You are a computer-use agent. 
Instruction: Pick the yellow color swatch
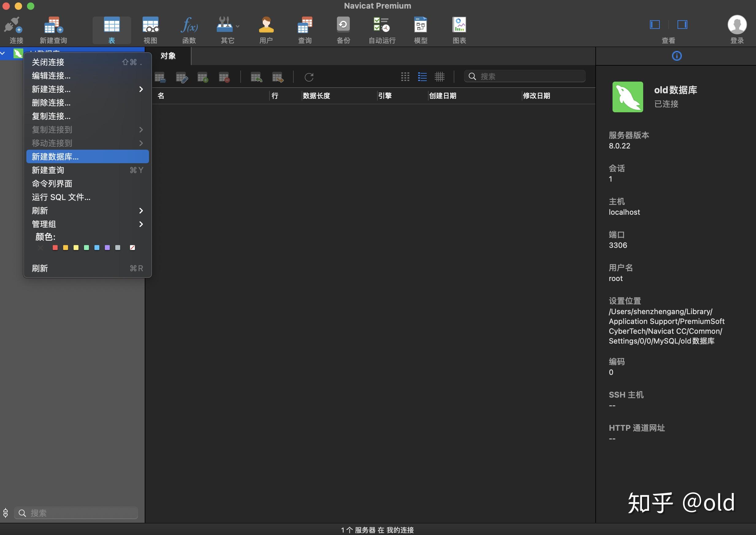76,248
